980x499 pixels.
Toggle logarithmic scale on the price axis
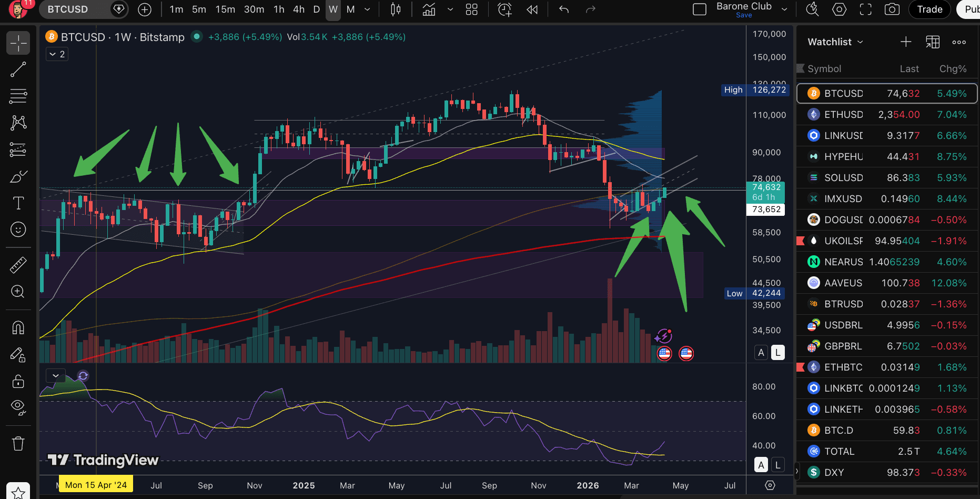[777, 352]
